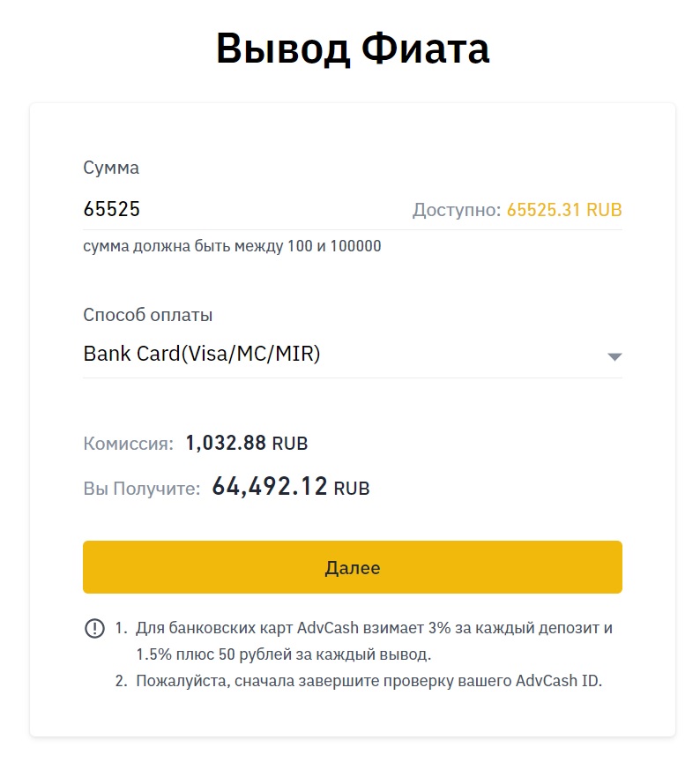Screen dimensions: 700x770
Task: Click the Комиссия: label
Action: click(x=128, y=444)
